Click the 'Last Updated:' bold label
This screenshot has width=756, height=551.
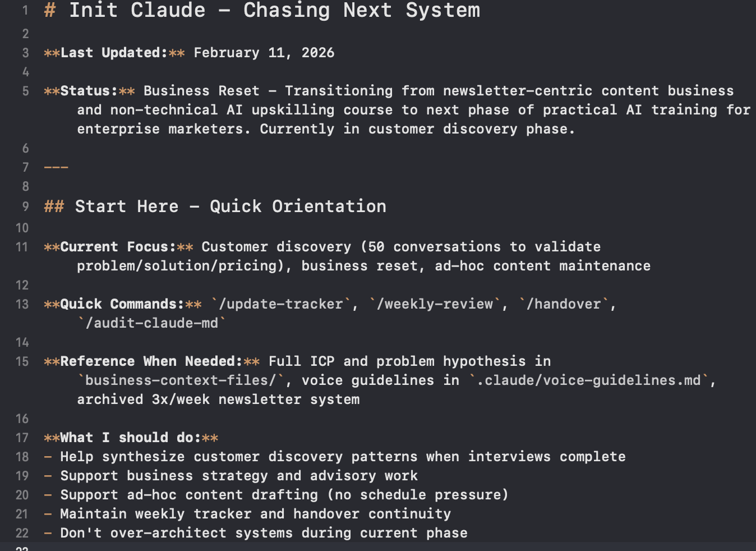click(x=114, y=53)
